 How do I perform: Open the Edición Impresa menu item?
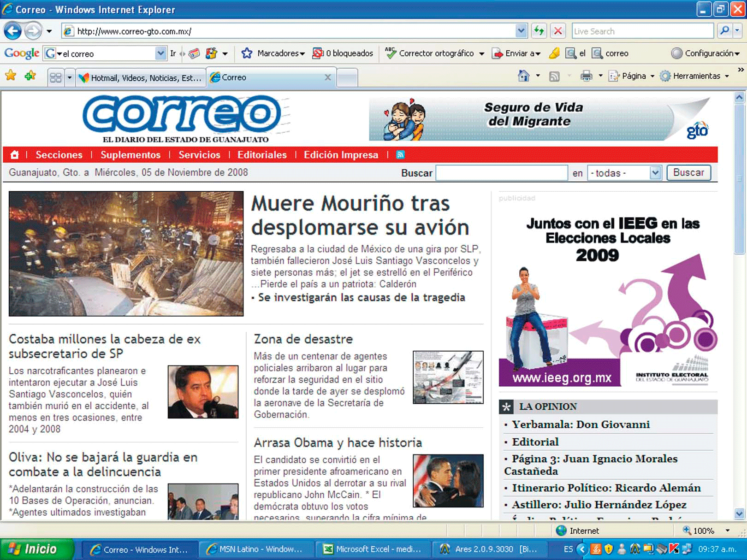[341, 155]
